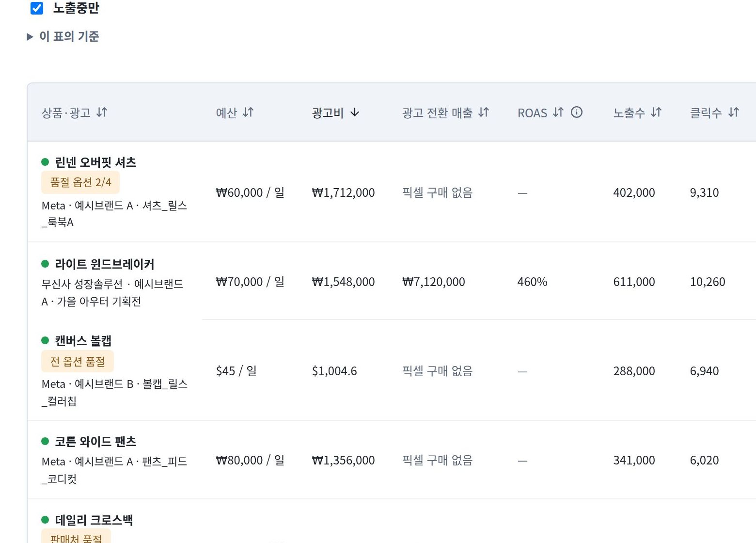
Task: Uncheck the 노출중만 checkbox
Action: pyautogui.click(x=37, y=8)
